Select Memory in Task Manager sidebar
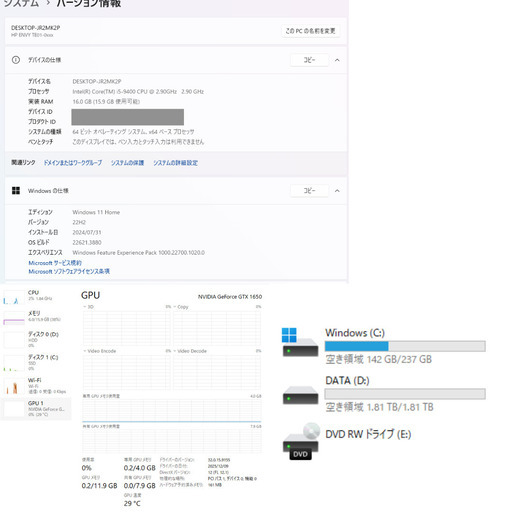 tap(36, 317)
